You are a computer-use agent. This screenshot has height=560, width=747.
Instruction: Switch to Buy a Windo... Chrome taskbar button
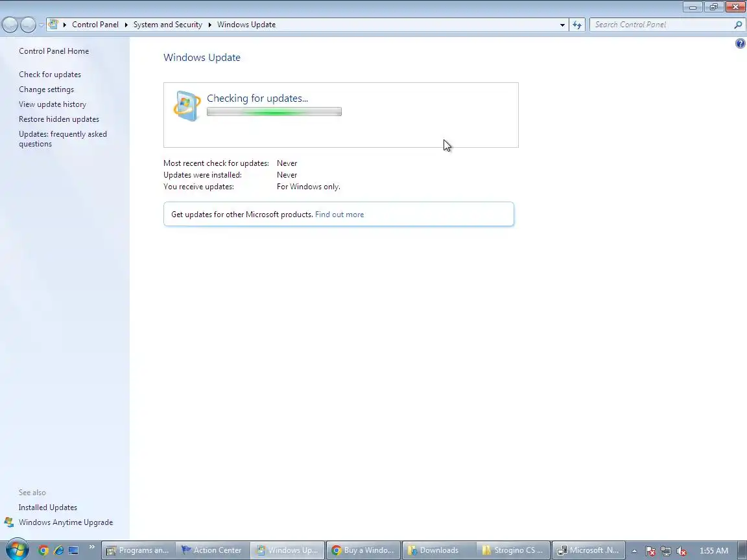363,550
